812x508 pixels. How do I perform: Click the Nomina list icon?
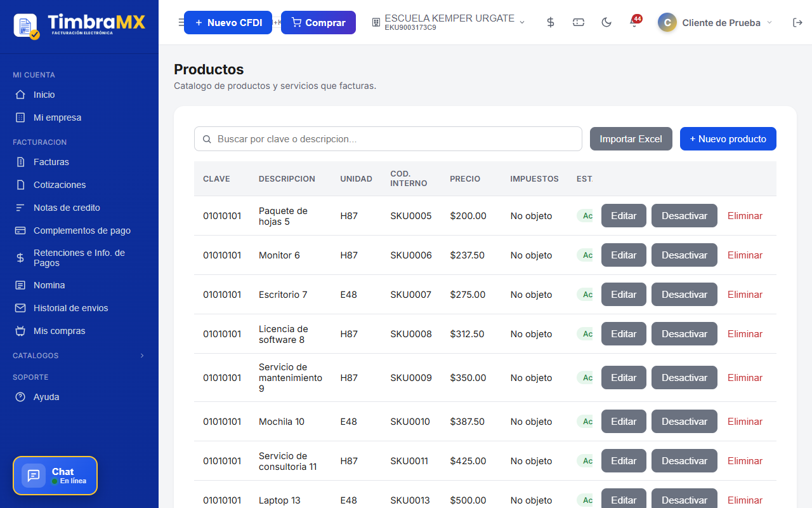click(x=20, y=285)
